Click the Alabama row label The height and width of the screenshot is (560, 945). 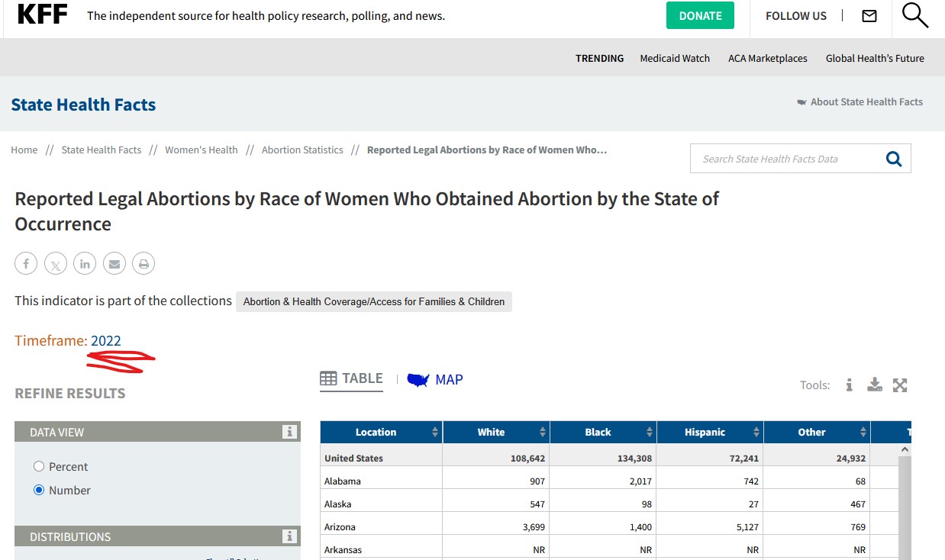(x=342, y=481)
